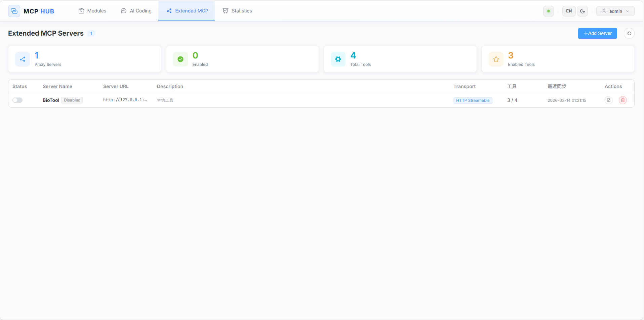Click the Enabled Tools star icon

pyautogui.click(x=496, y=59)
